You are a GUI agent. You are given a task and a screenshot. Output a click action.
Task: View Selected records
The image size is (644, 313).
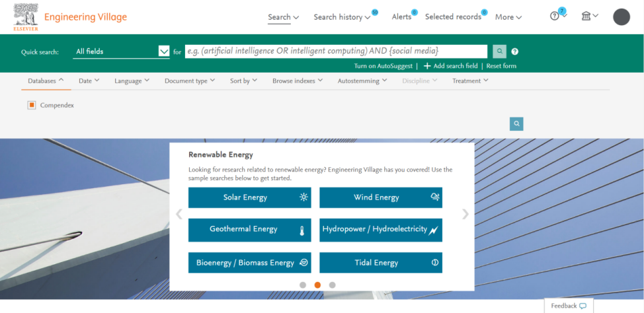(x=453, y=17)
